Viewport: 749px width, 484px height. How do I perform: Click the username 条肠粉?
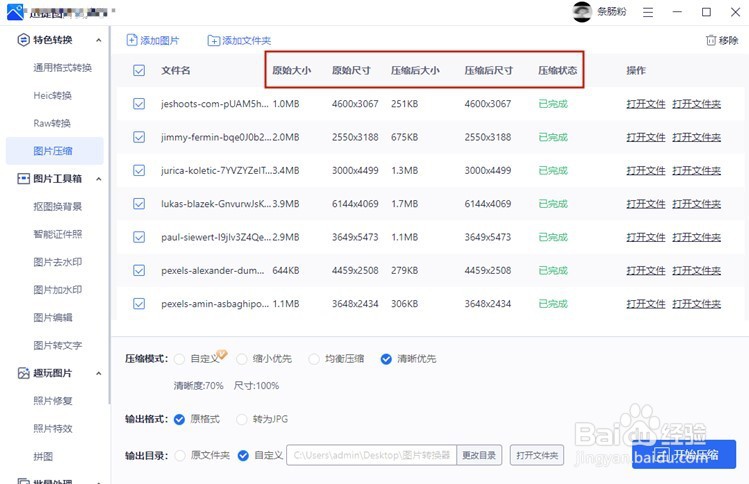point(611,12)
